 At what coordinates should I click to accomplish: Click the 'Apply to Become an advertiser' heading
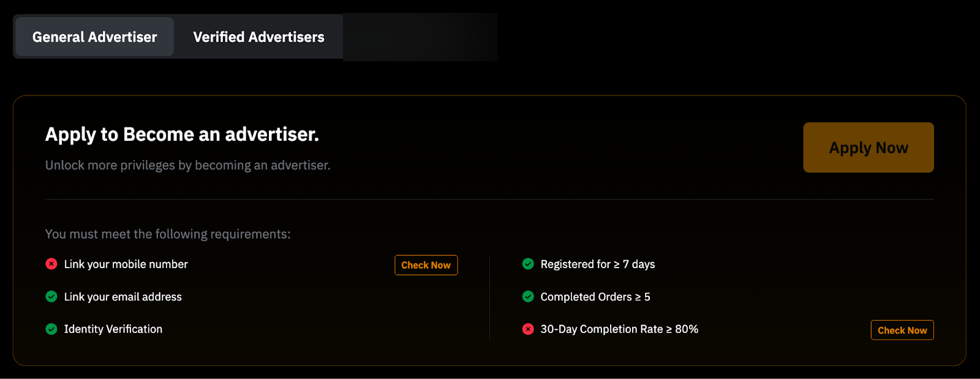(182, 134)
